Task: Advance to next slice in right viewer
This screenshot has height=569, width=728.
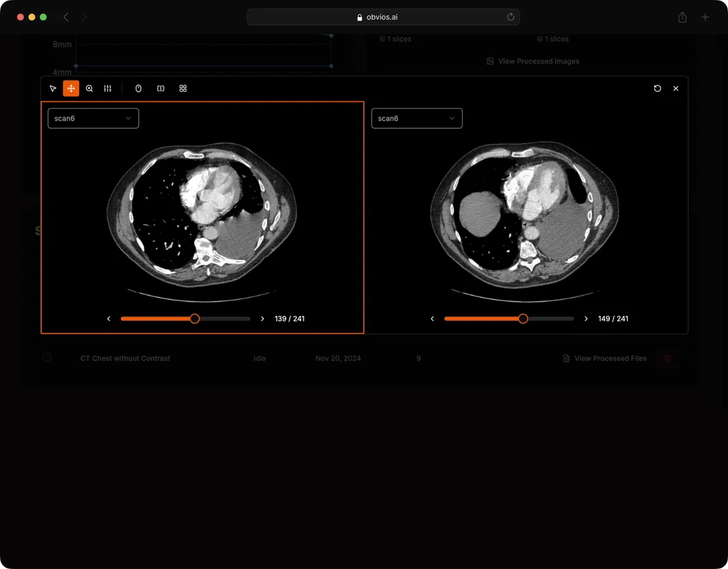Action: pyautogui.click(x=586, y=319)
